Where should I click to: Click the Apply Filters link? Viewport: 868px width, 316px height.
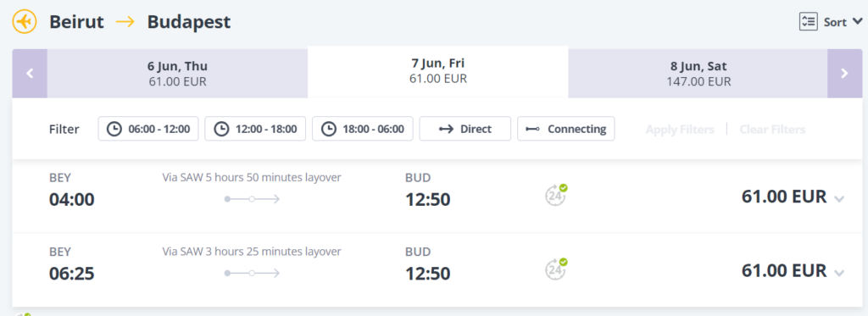680,130
